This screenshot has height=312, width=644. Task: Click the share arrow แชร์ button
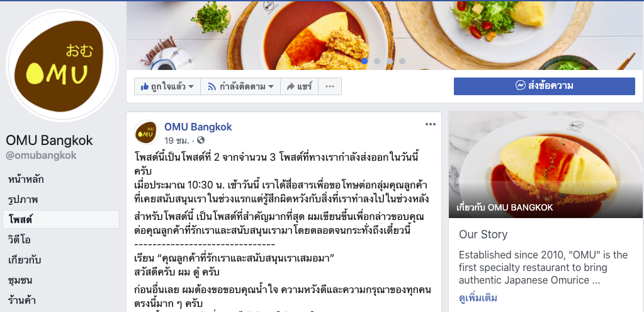point(299,86)
